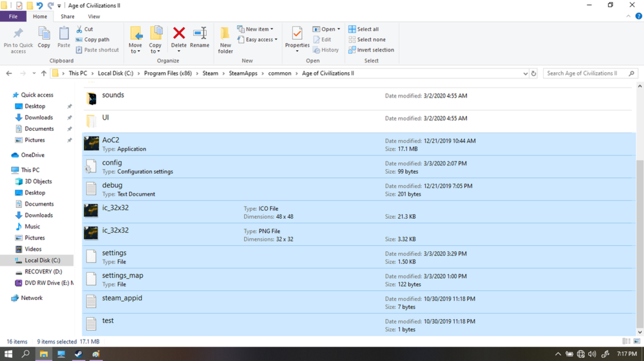Switch to the View ribbon tab

pyautogui.click(x=93, y=17)
